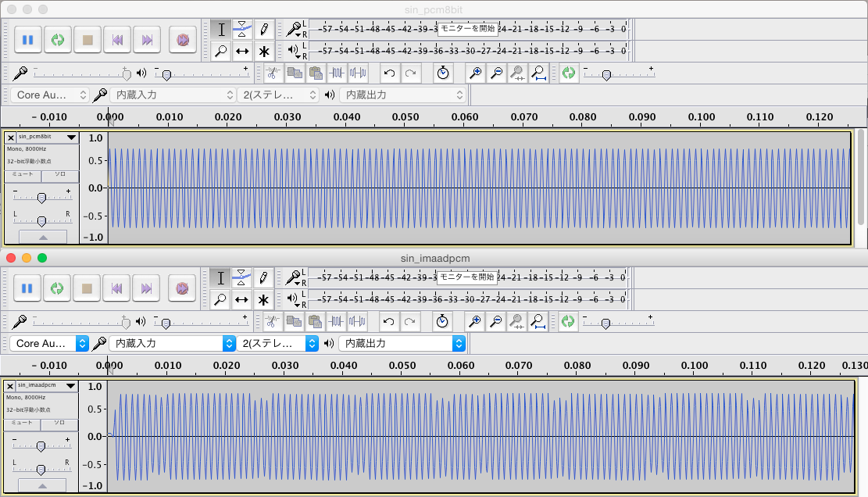Image resolution: width=868 pixels, height=497 pixels.
Task: Close the sin_imaadpcm track with X
Action: (10, 386)
